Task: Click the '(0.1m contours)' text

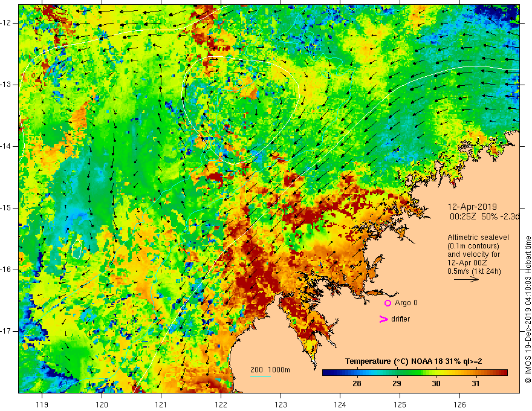Action: (x=473, y=246)
